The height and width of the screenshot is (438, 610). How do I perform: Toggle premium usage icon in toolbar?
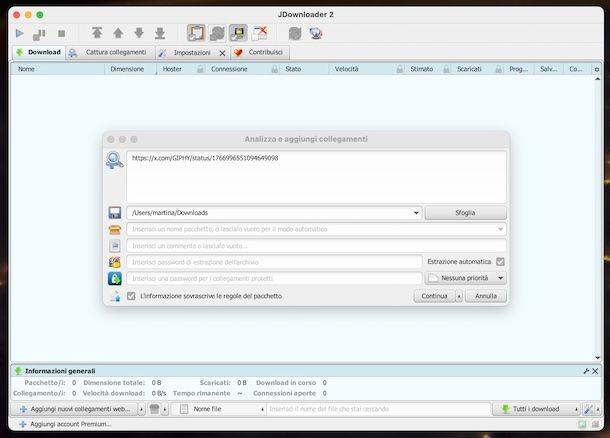[238, 33]
